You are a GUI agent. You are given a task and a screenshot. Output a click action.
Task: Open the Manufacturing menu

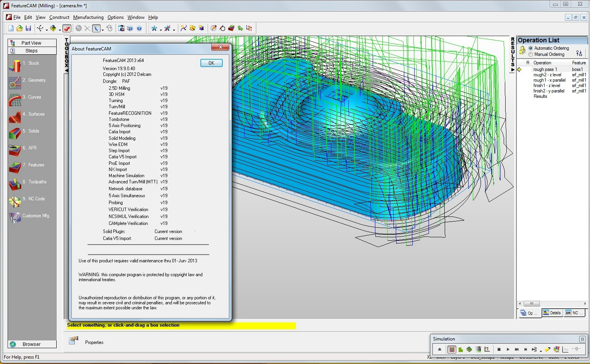[x=88, y=17]
